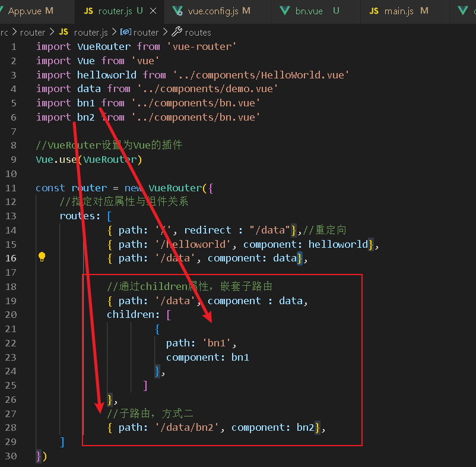Click the router variable symbol icon in breadcrumb
Image resolution: width=476 pixels, height=467 pixels.
click(x=126, y=32)
